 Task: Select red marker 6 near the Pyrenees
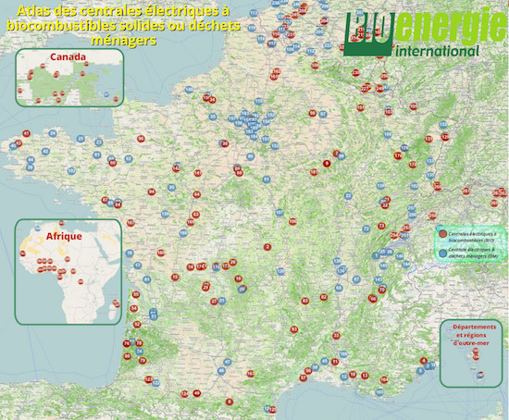click(230, 401)
